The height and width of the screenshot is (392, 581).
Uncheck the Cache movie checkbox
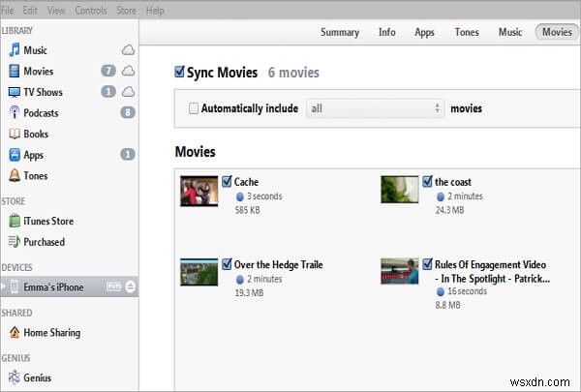pos(227,182)
